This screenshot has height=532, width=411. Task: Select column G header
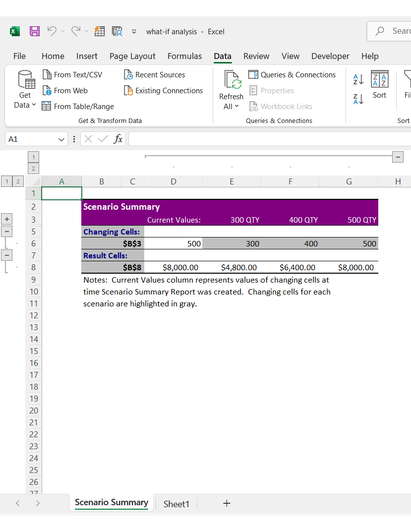point(349,181)
